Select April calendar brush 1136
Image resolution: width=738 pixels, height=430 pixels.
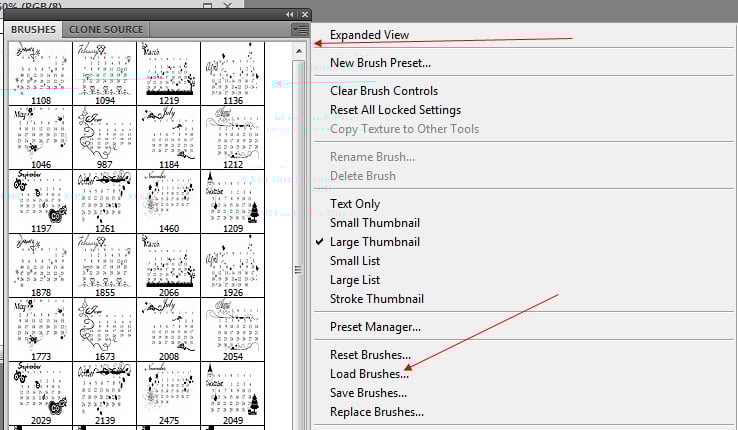click(233, 73)
